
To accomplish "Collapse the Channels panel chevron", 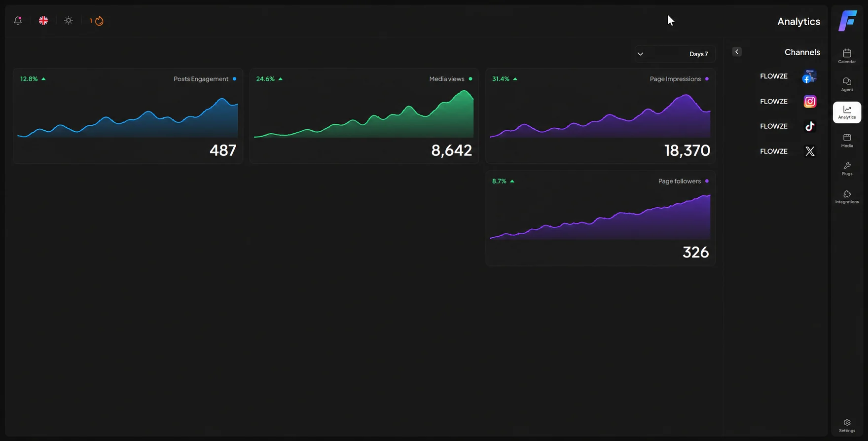I will coord(737,52).
